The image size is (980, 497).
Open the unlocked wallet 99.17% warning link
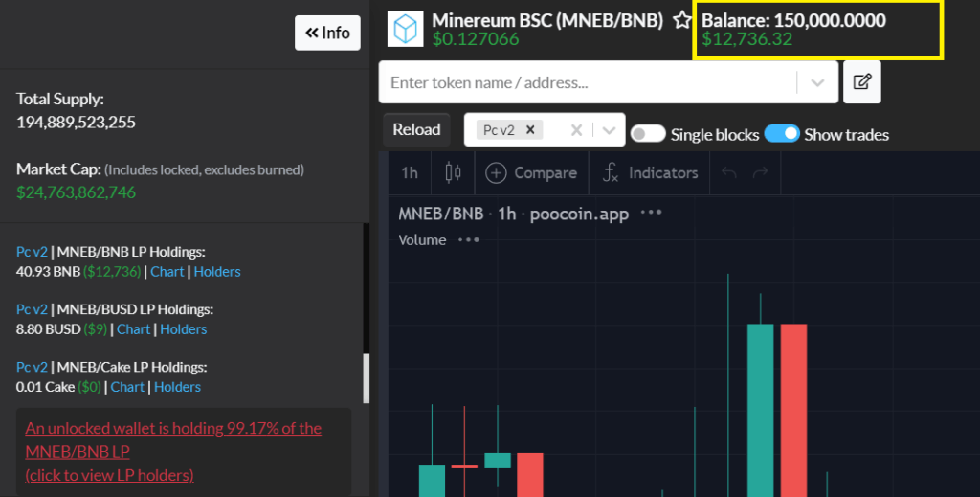click(173, 451)
